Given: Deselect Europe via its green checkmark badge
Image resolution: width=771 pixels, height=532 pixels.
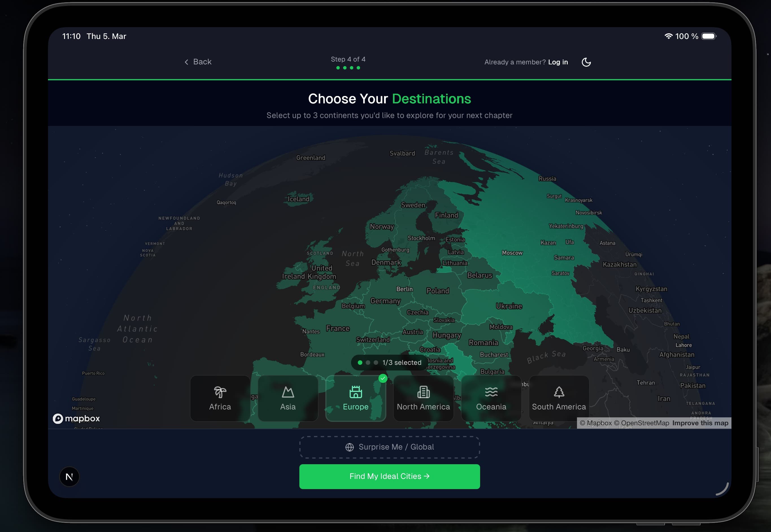Looking at the screenshot, I should point(383,378).
